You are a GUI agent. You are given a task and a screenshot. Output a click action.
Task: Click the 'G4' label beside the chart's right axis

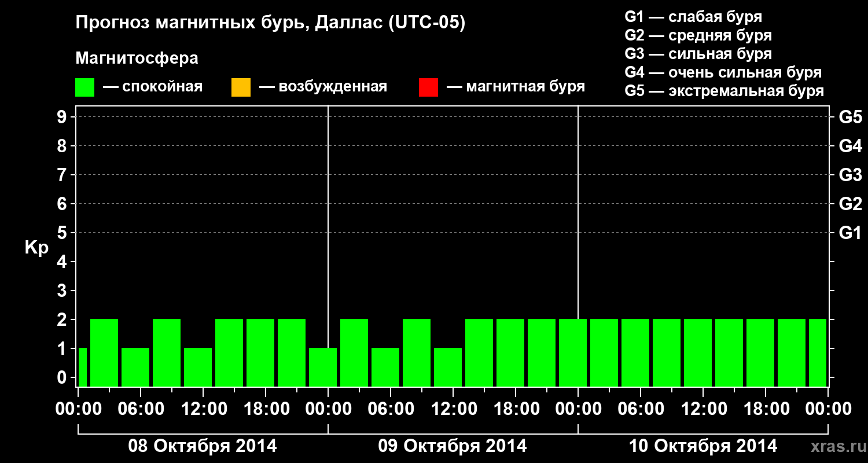point(850,146)
